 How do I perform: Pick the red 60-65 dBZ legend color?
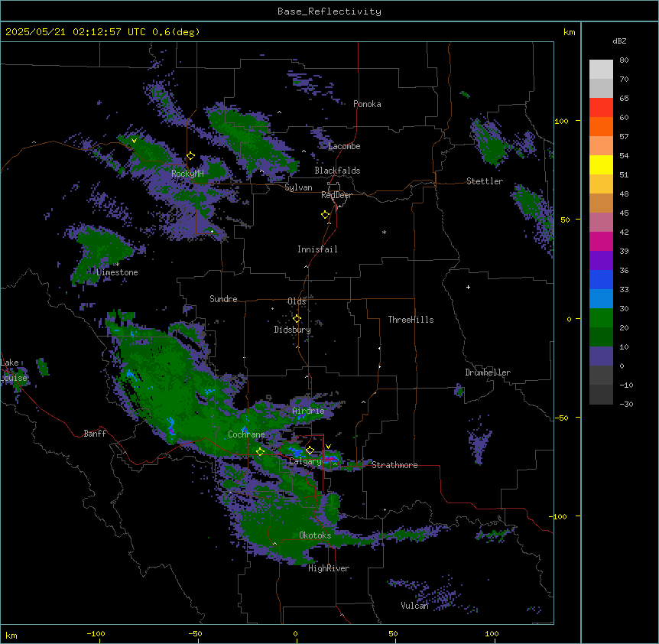coord(601,108)
